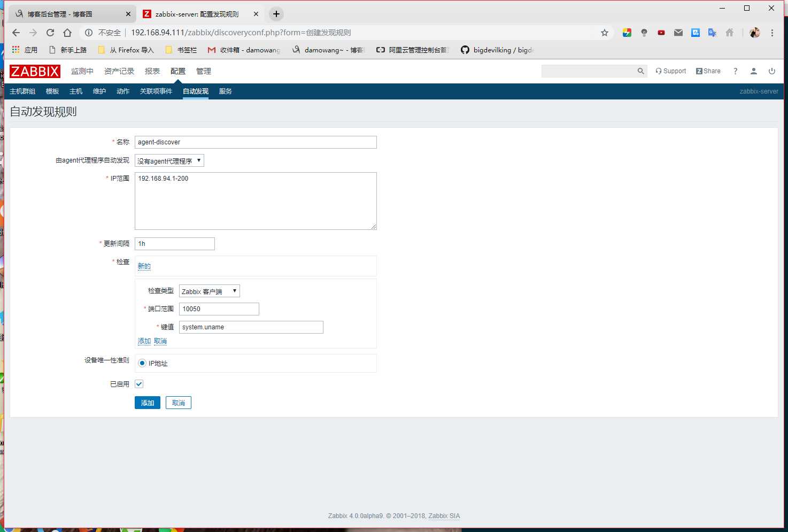Switch to 关联项事件 submenu
The height and width of the screenshot is (532, 788).
click(x=156, y=91)
